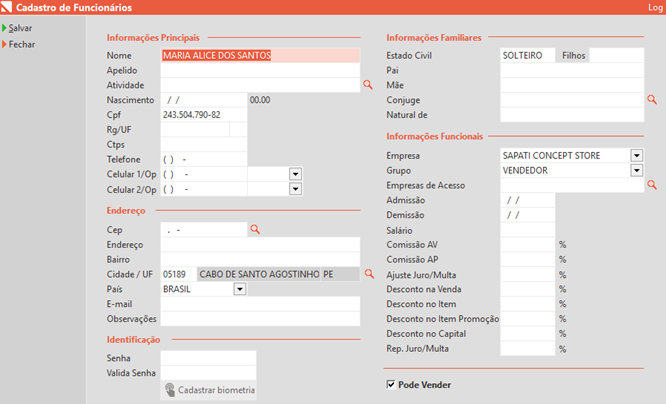
Task: Click the Salário input field
Action: click(x=528, y=230)
